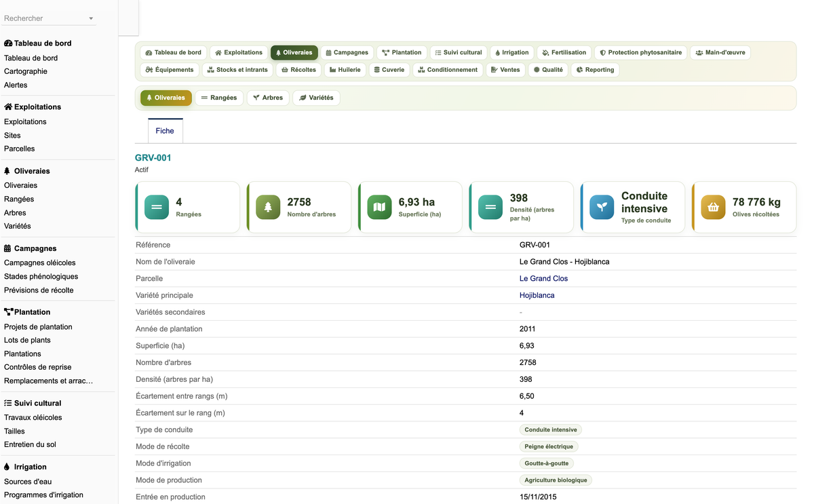Open Irrigation in top navigation
The width and height of the screenshot is (814, 504).
pyautogui.click(x=512, y=52)
